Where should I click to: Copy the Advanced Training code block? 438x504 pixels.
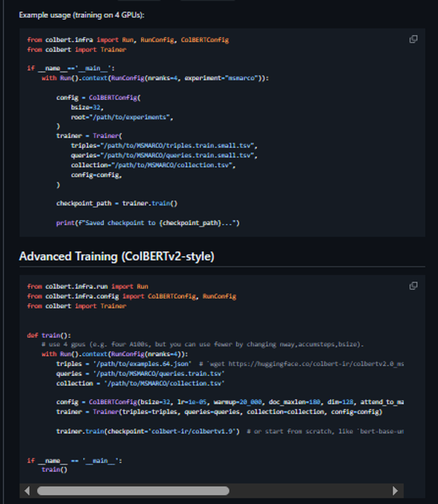[x=413, y=286]
